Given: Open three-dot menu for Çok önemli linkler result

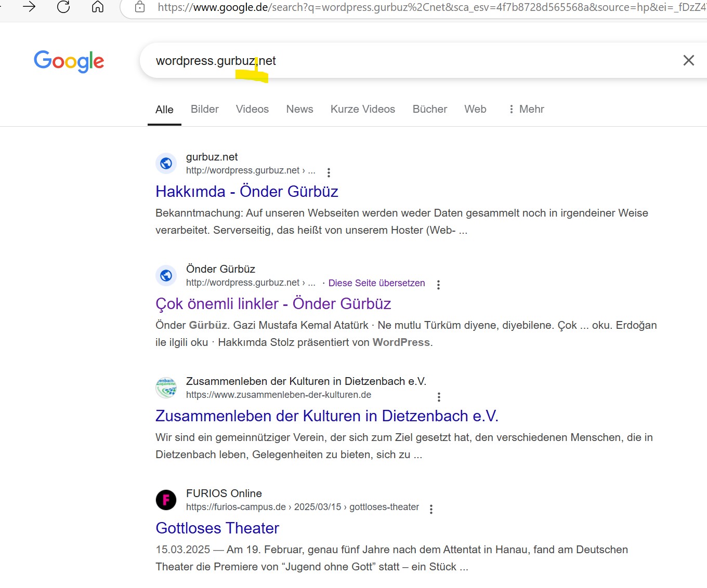Looking at the screenshot, I should pos(438,285).
